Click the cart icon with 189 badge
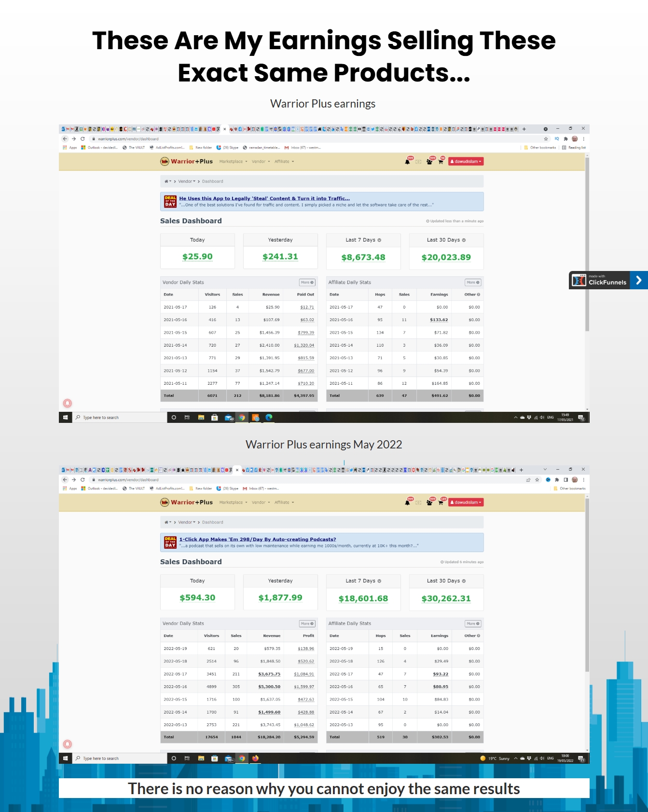The image size is (648, 812). 441,502
